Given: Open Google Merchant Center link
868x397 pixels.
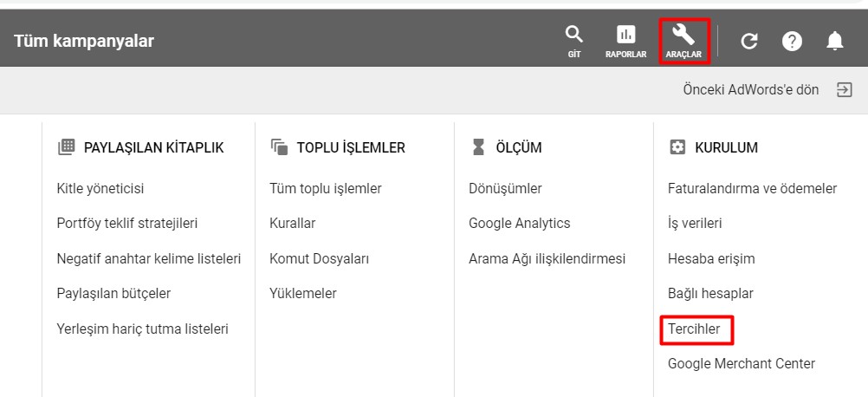Looking at the screenshot, I should pos(742,364).
